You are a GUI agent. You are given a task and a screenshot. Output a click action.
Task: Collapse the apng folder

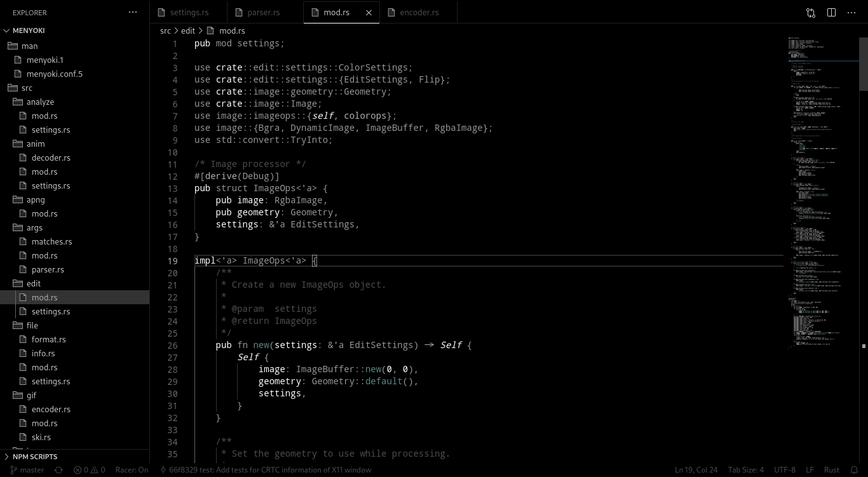click(74, 199)
